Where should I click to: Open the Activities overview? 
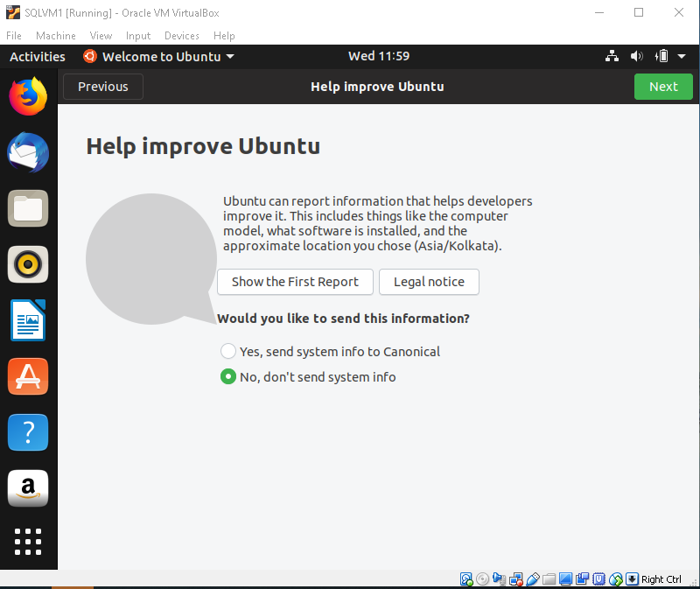(38, 56)
